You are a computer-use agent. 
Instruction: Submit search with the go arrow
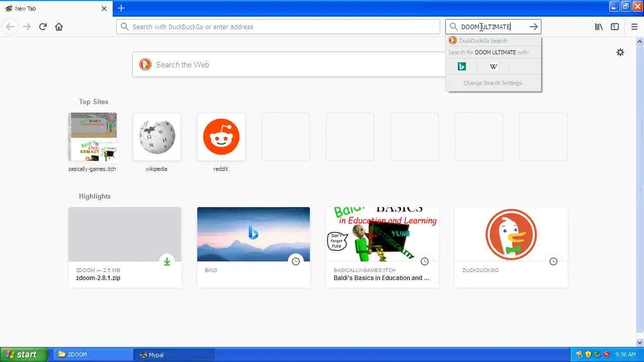tap(533, 27)
